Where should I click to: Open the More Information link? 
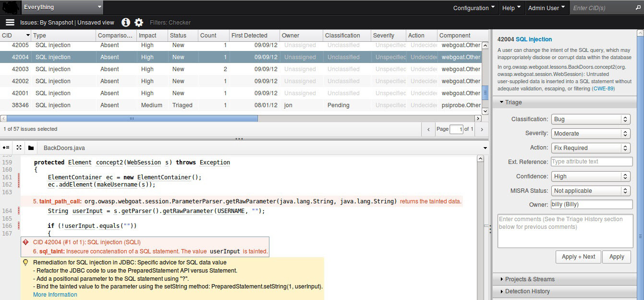55,295
